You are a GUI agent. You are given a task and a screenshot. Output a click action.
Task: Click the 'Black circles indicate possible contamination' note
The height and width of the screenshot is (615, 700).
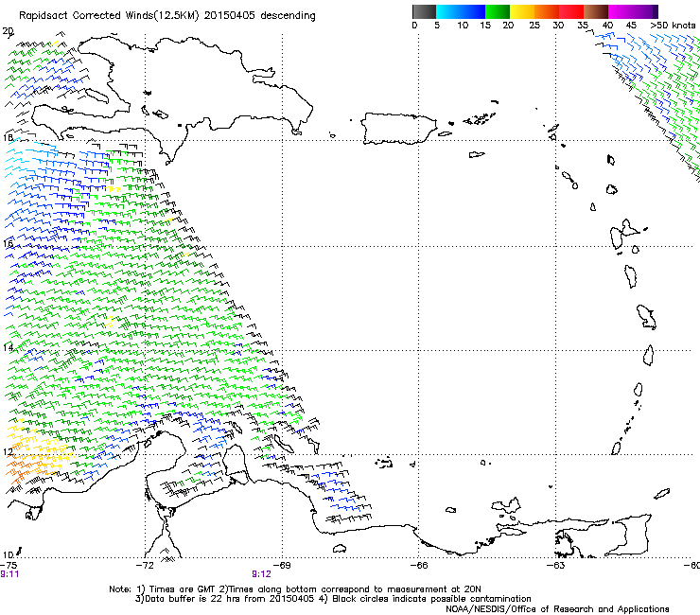(x=425, y=599)
